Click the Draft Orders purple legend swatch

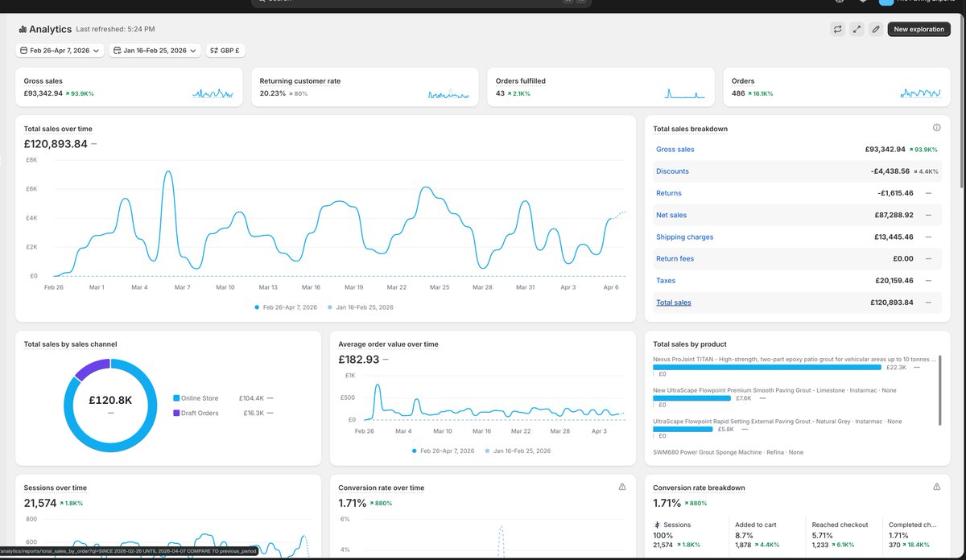[176, 413]
